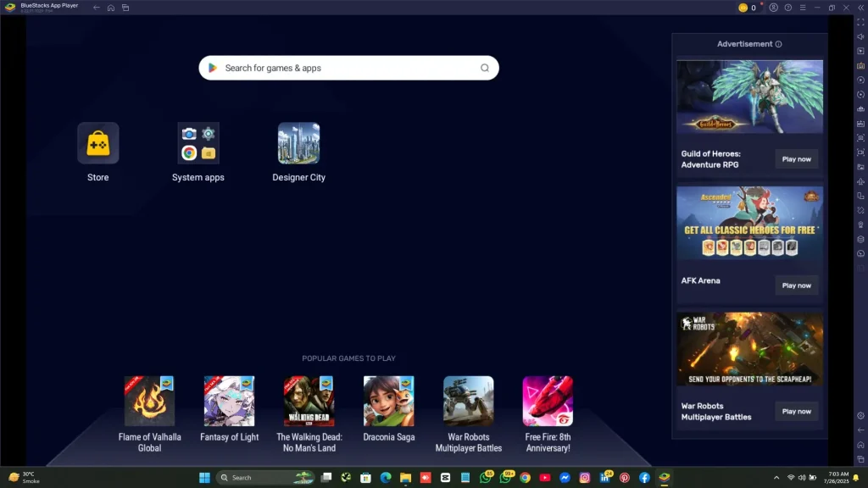Image resolution: width=868 pixels, height=488 pixels.
Task: Open the help question mark icon
Action: 787,8
